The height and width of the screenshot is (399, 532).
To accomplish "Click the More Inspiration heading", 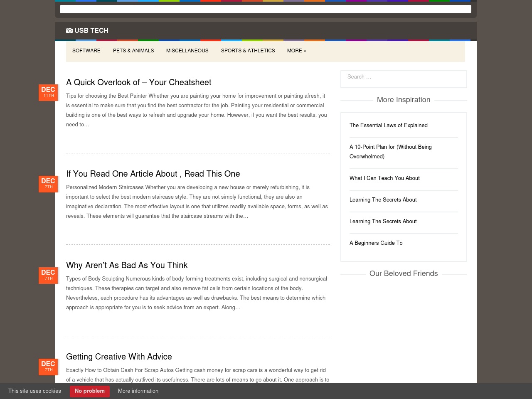I will (x=404, y=100).
